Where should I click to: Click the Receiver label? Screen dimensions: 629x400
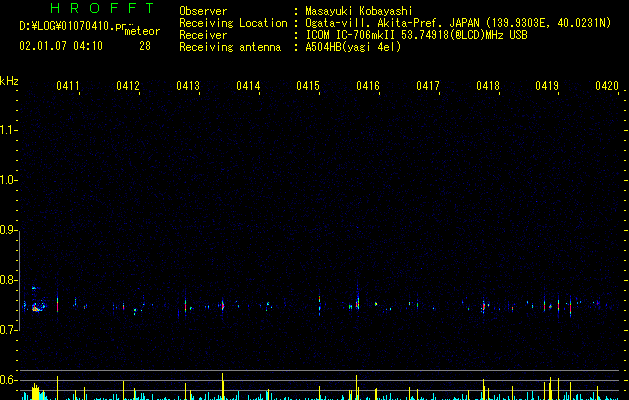pos(203,35)
